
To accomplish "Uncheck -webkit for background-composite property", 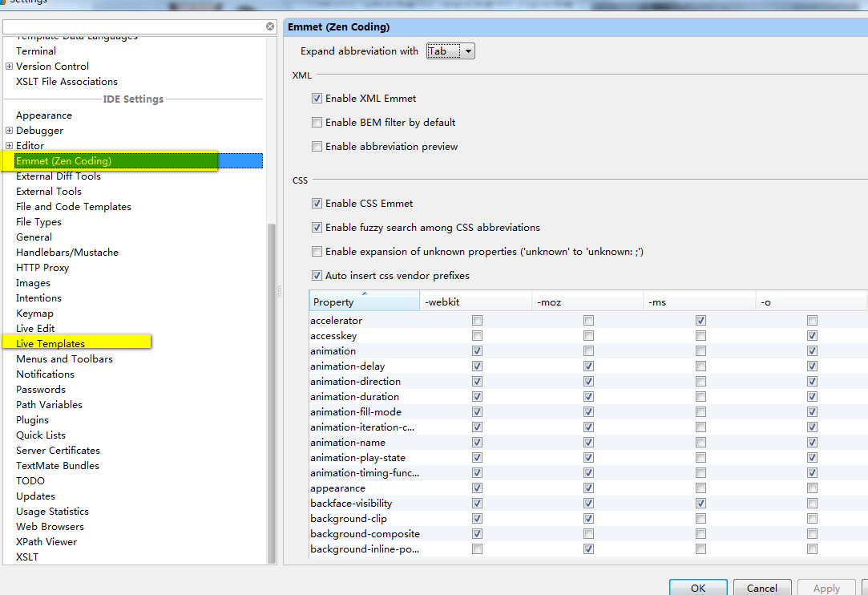I will coord(477,533).
